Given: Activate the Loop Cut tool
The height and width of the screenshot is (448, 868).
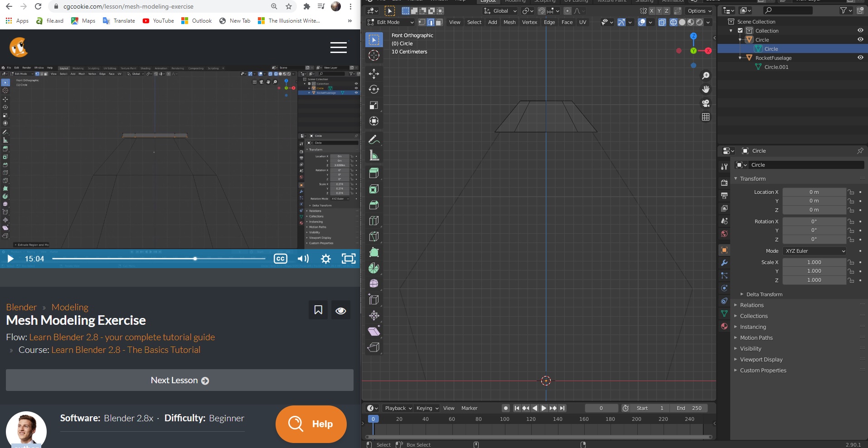Looking at the screenshot, I should (x=374, y=221).
